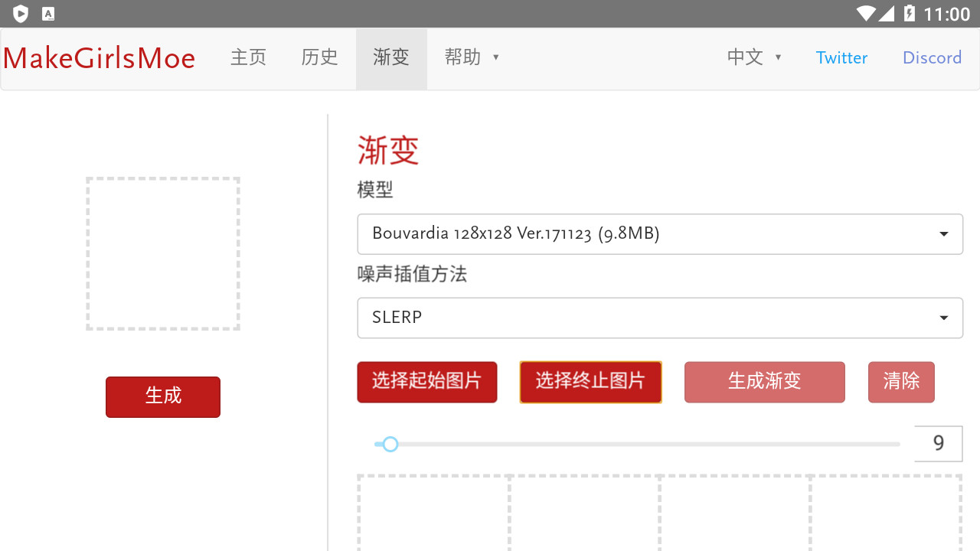Screen dimensions: 980x551
Task: Click the slider handle for frame count
Action: (x=390, y=445)
